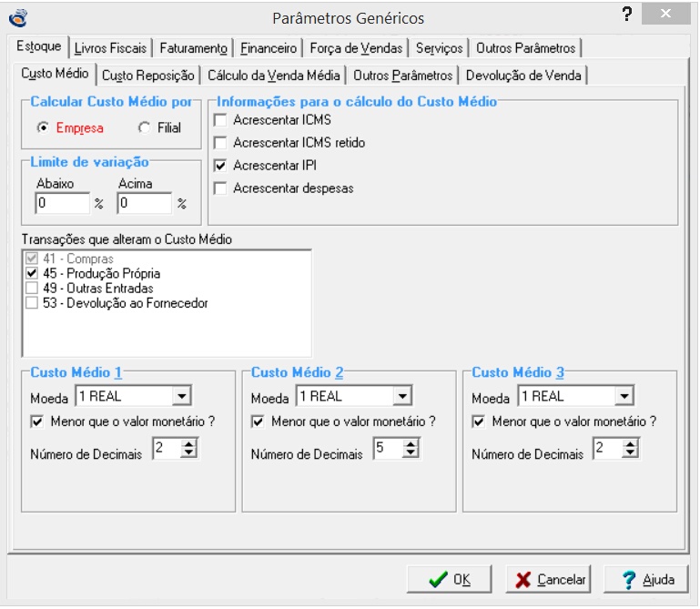The width and height of the screenshot is (700, 609).
Task: Toggle Menor que o valor monetário in Custo Médio 3
Action: [478, 421]
